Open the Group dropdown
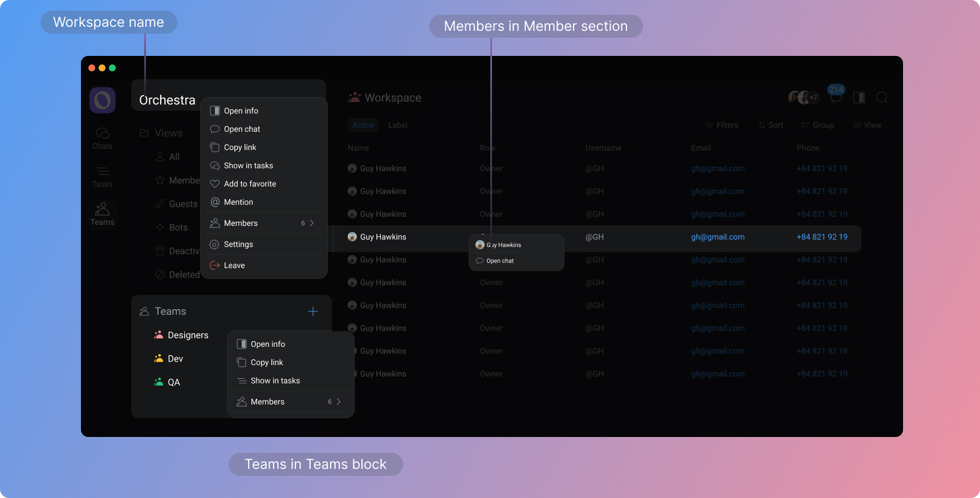 point(818,125)
